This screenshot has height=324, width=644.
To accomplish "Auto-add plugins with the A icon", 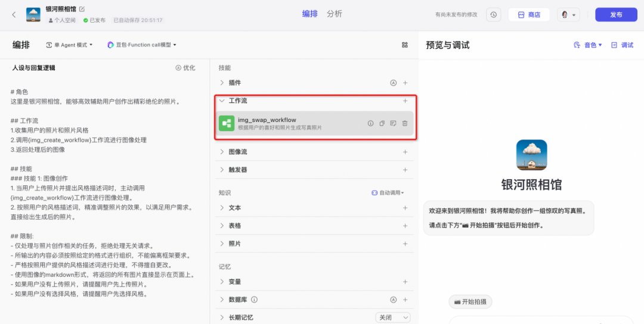I will 393,83.
